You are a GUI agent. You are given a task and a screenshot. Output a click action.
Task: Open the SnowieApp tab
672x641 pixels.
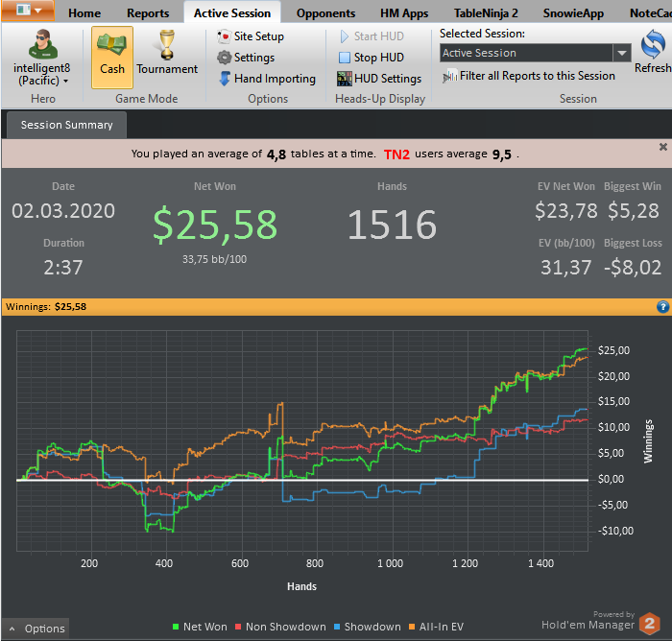tap(573, 13)
